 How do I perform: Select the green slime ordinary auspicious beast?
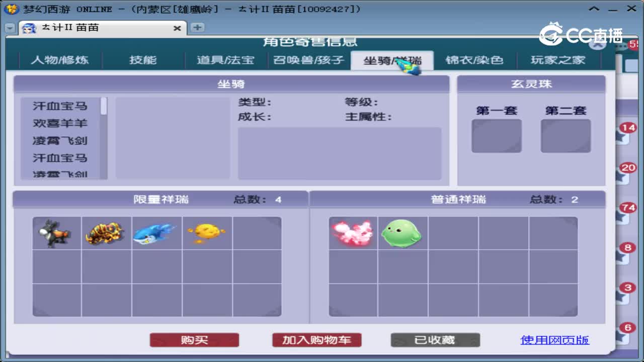[x=401, y=232]
